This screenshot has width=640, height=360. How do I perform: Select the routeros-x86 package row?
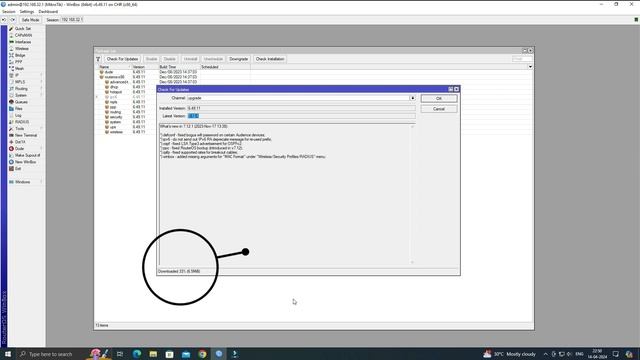coord(313,77)
